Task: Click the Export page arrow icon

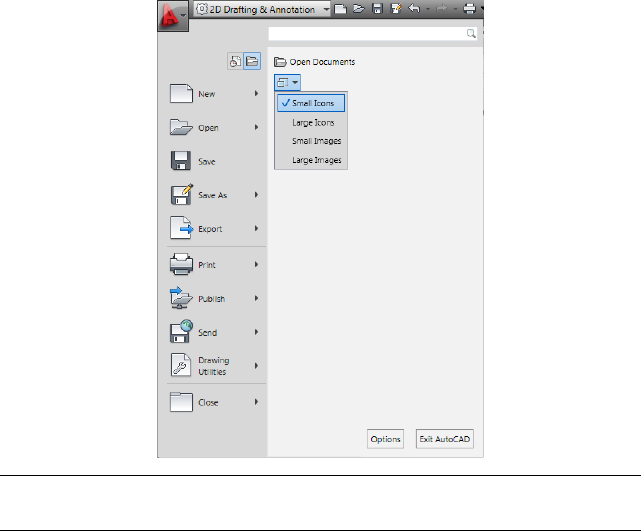Action: click(x=182, y=228)
